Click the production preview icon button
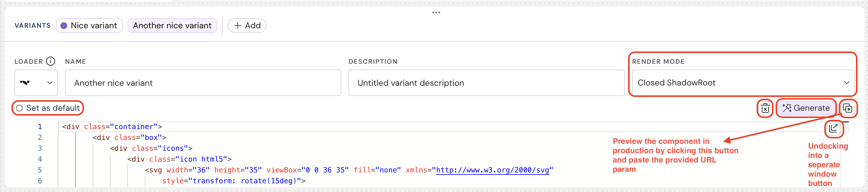The height and width of the screenshot is (192, 868). 848,108
